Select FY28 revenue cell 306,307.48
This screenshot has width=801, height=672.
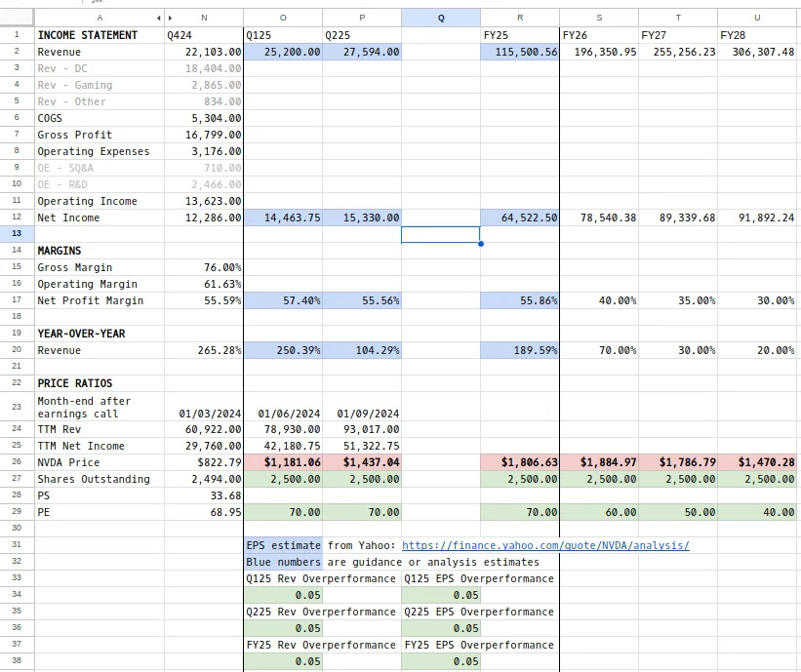[x=757, y=52]
